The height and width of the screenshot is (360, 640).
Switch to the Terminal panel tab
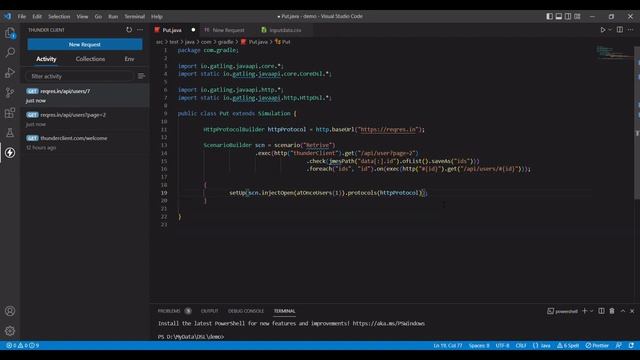284,311
